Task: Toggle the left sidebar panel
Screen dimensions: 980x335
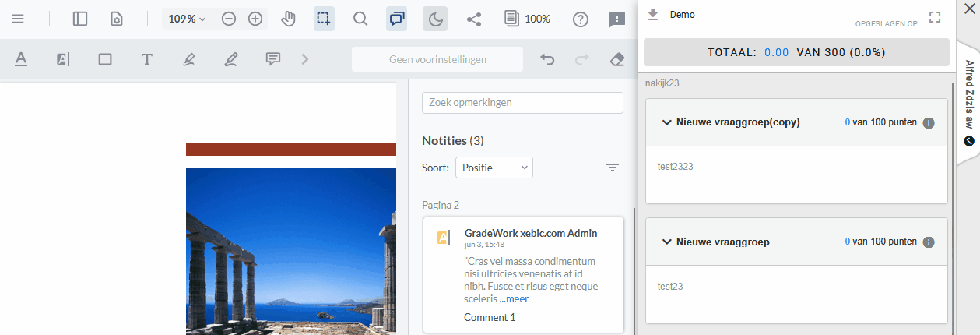Action: point(80,19)
